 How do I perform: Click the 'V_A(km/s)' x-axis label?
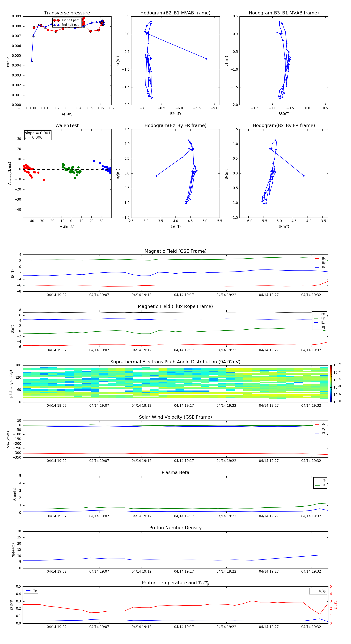click(x=67, y=227)
